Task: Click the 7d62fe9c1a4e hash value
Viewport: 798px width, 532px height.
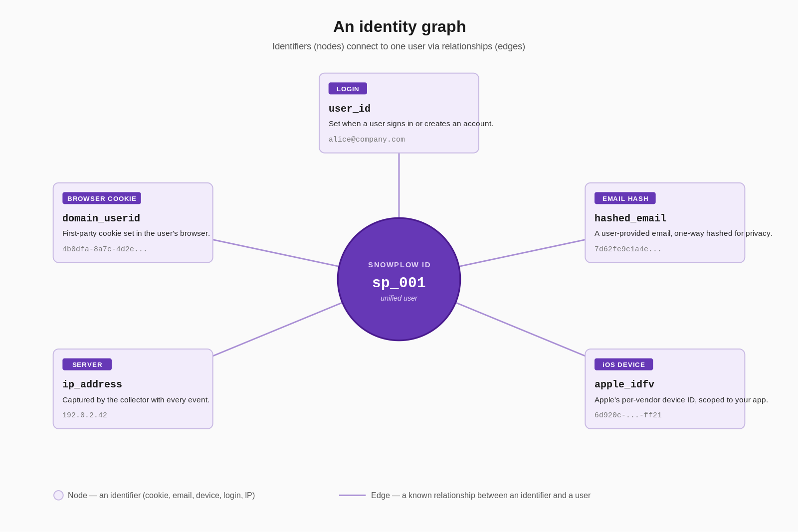Action: 628,249
